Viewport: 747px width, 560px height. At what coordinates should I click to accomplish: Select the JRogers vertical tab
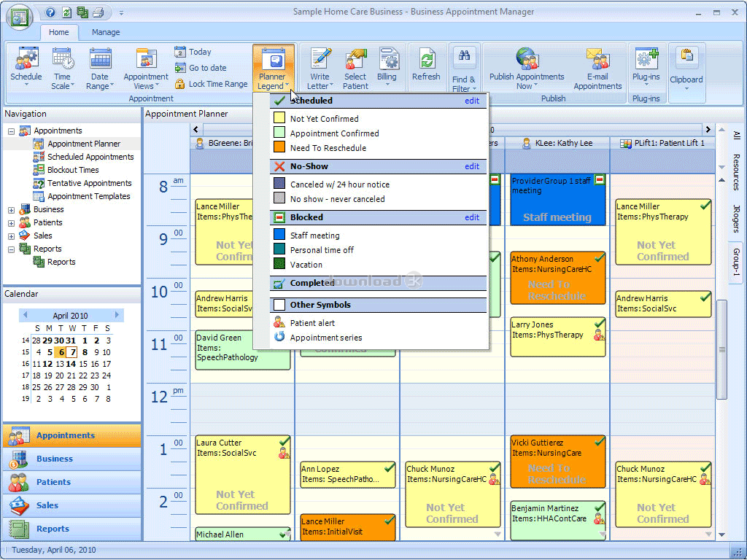736,219
